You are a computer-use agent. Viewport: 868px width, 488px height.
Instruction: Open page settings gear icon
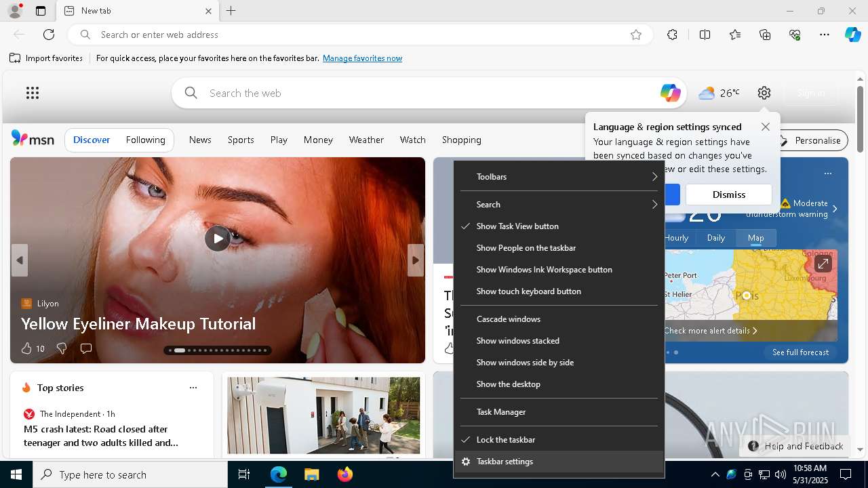(x=764, y=93)
